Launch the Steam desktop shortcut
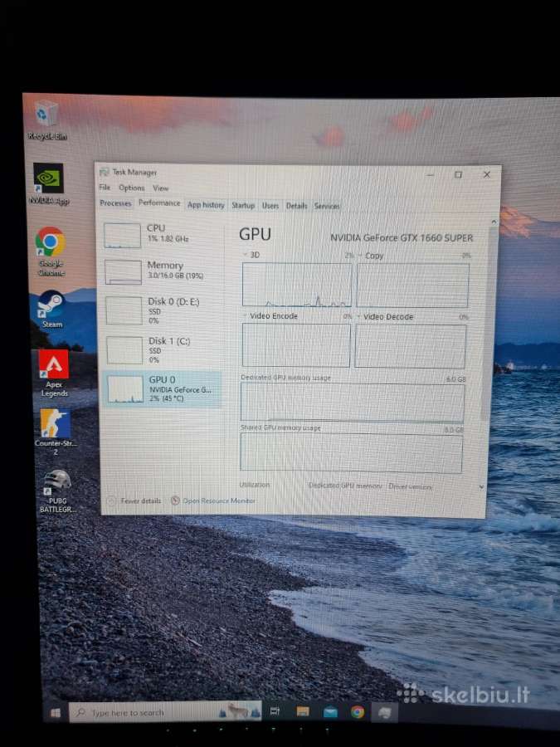The height and width of the screenshot is (747, 560). click(51, 310)
